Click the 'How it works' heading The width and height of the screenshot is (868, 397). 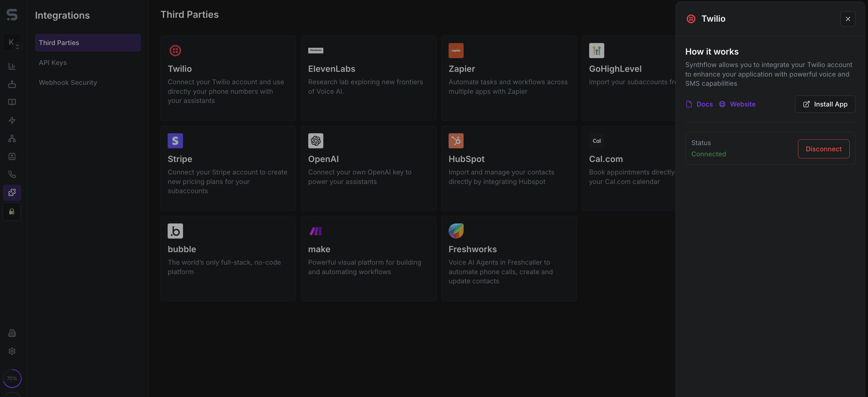tap(712, 52)
